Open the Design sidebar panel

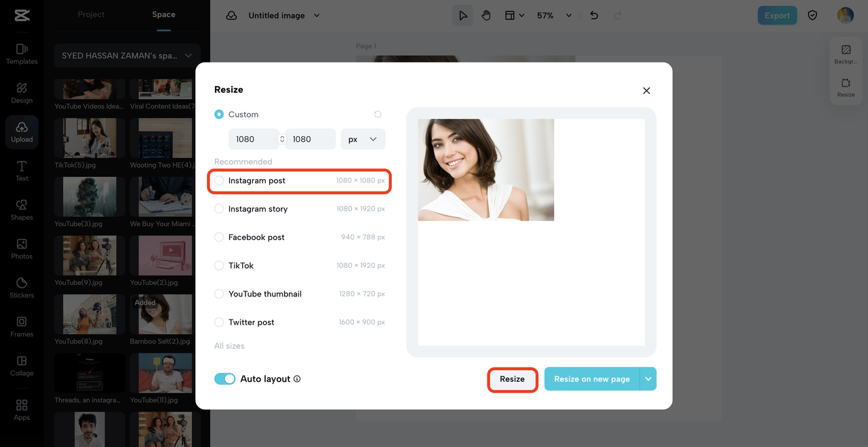click(x=22, y=93)
